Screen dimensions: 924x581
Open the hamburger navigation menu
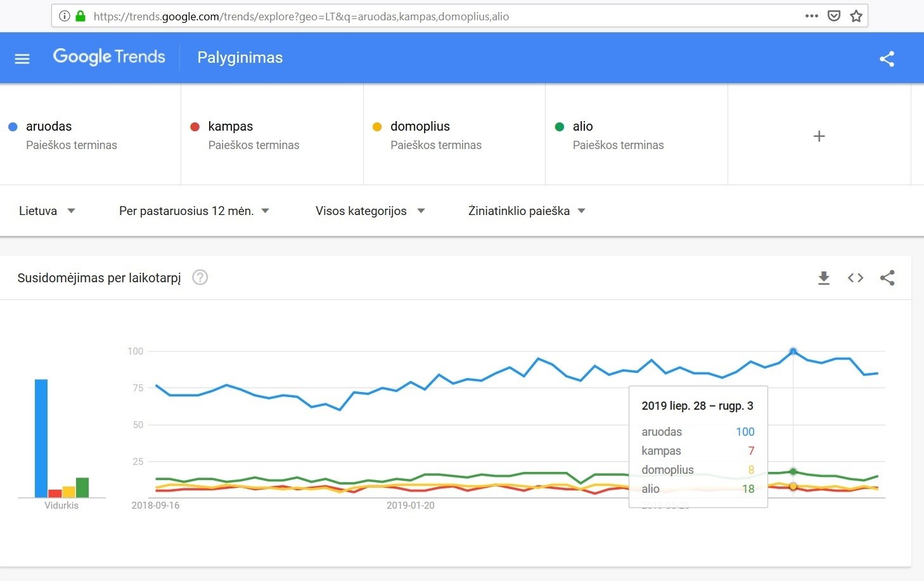coord(22,59)
